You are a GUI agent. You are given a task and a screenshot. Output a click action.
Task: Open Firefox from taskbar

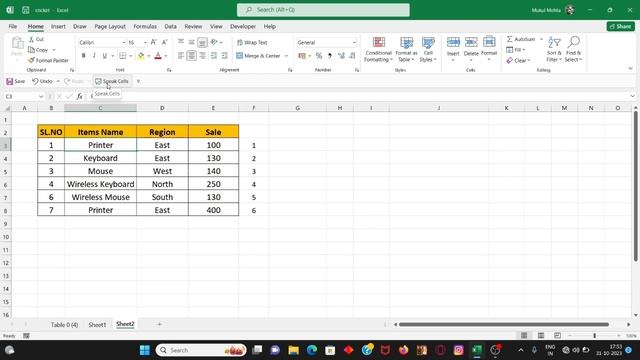(404, 350)
